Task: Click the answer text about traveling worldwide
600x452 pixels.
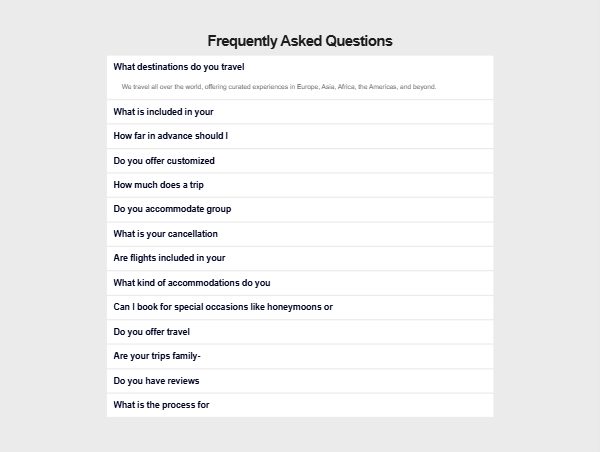Action: [279, 87]
